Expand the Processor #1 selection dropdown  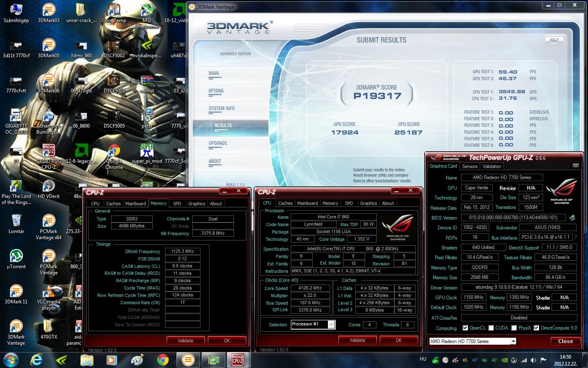point(331,324)
